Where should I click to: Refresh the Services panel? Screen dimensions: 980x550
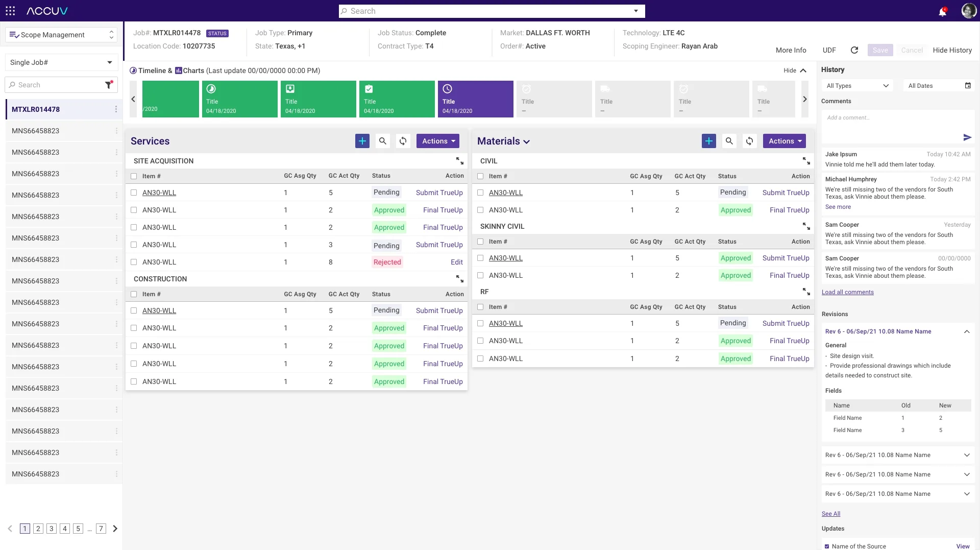coord(403,141)
